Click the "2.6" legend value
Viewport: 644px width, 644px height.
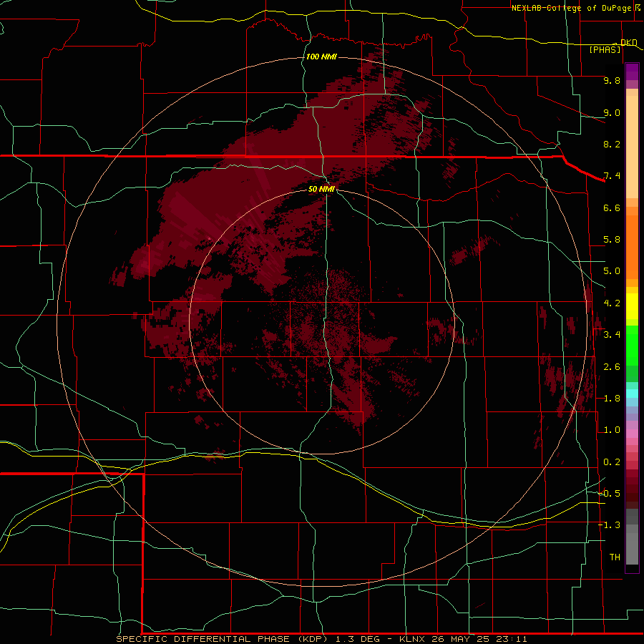pyautogui.click(x=612, y=367)
